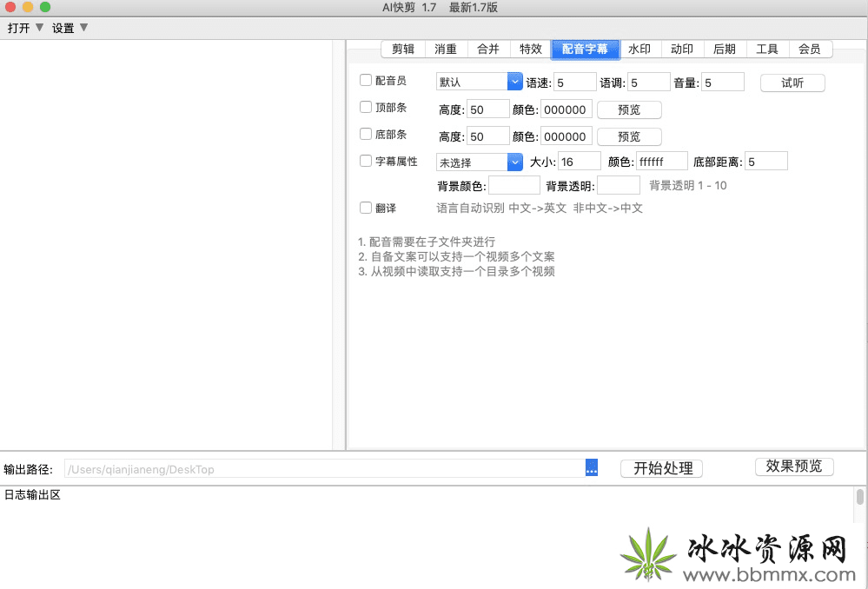Screen dimensions: 868x589
Task: Click the 顶部条 颜色 field
Action: [567, 109]
